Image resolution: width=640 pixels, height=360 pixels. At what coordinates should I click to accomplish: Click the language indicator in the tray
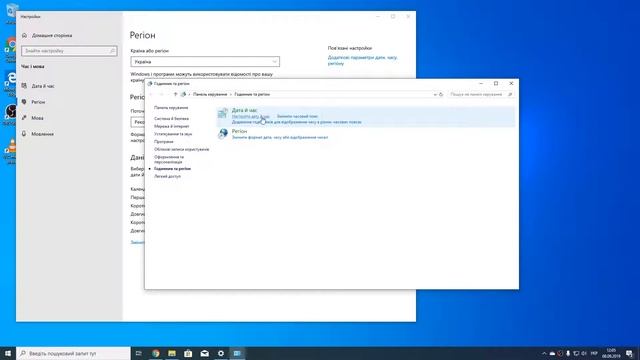594,353
